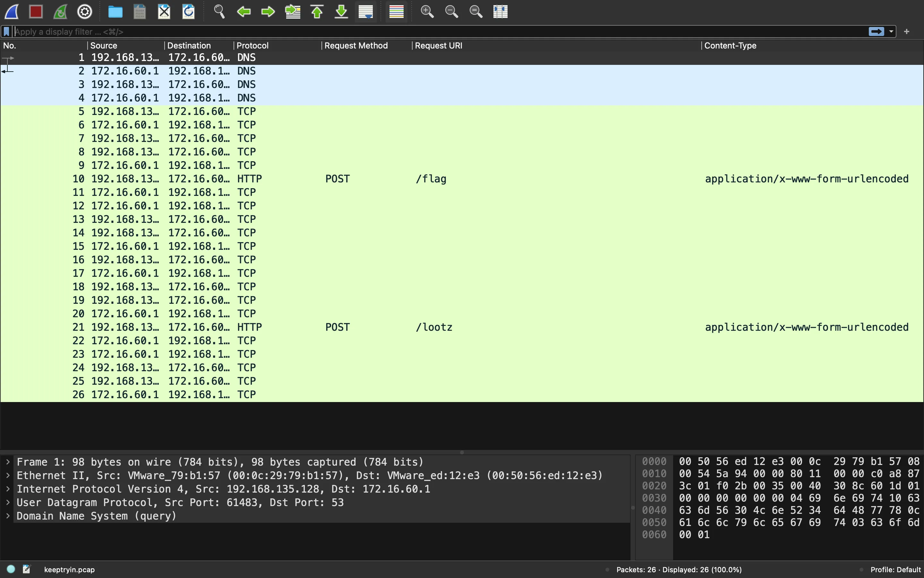This screenshot has height=578, width=924.
Task: Stop the capture with red square icon
Action: click(x=36, y=12)
